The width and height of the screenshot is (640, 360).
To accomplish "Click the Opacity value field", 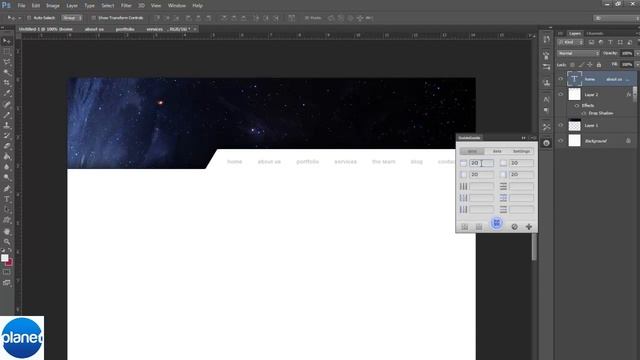I will 627,53.
